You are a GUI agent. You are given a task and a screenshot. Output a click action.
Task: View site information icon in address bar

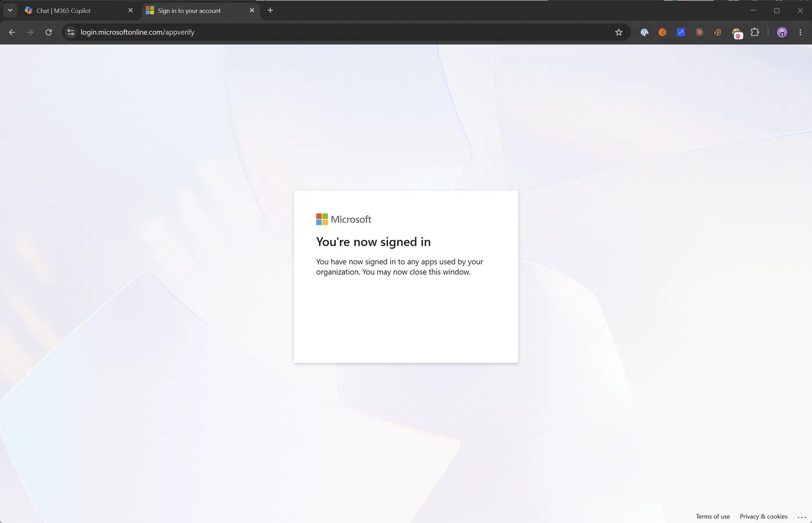click(71, 32)
